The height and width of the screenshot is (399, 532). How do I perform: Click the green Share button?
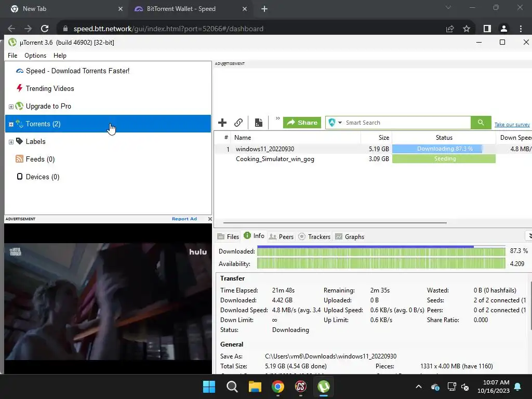302,123
